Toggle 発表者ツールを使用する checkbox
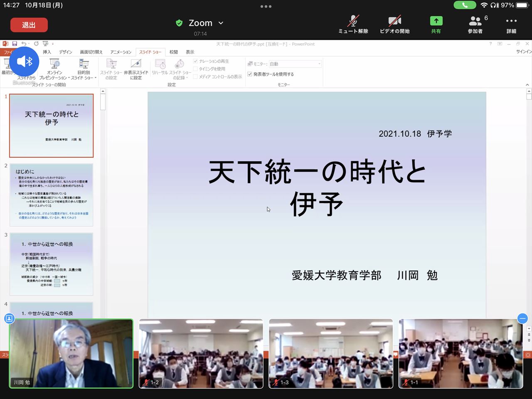The image size is (532, 399). click(250, 74)
